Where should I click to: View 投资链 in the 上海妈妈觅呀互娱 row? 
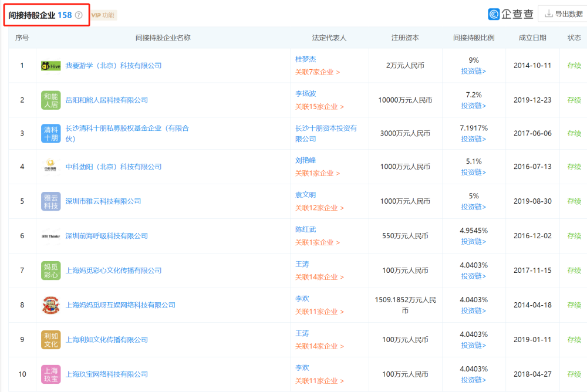(474, 311)
